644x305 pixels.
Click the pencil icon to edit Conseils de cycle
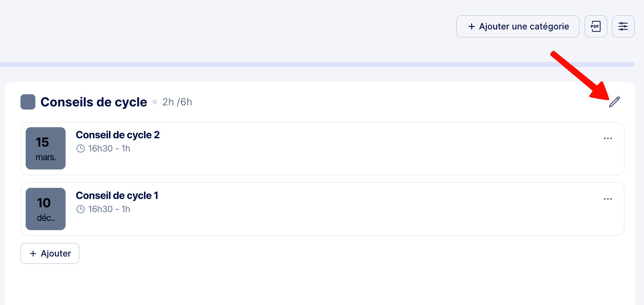pyautogui.click(x=614, y=102)
